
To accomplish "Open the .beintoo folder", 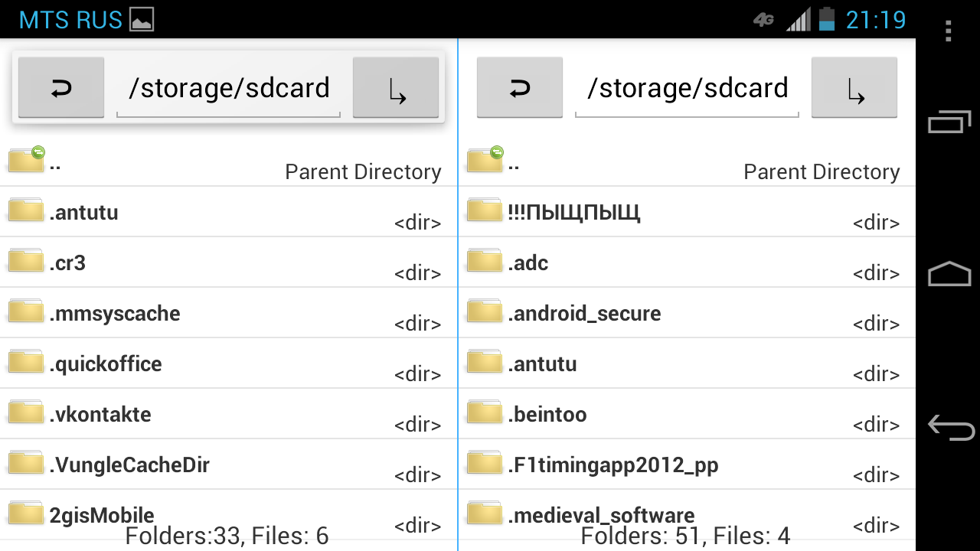I will tap(687, 414).
